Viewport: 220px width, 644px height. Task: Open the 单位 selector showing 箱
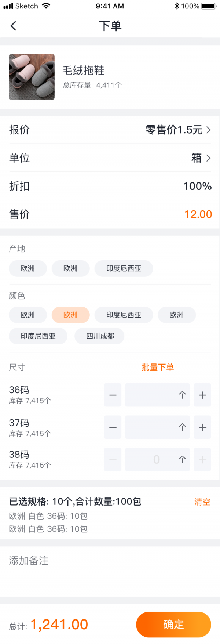(x=208, y=158)
